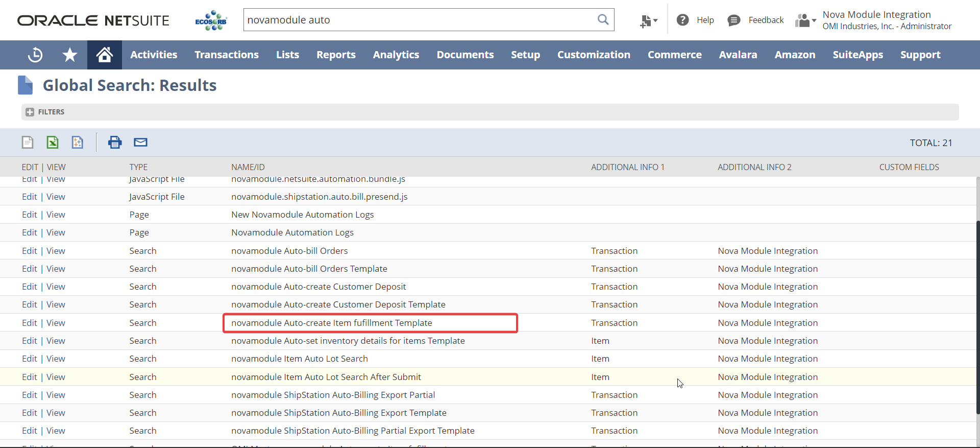
Task: Edit novamodule Auto-set inventory details Template
Action: [x=30, y=341]
